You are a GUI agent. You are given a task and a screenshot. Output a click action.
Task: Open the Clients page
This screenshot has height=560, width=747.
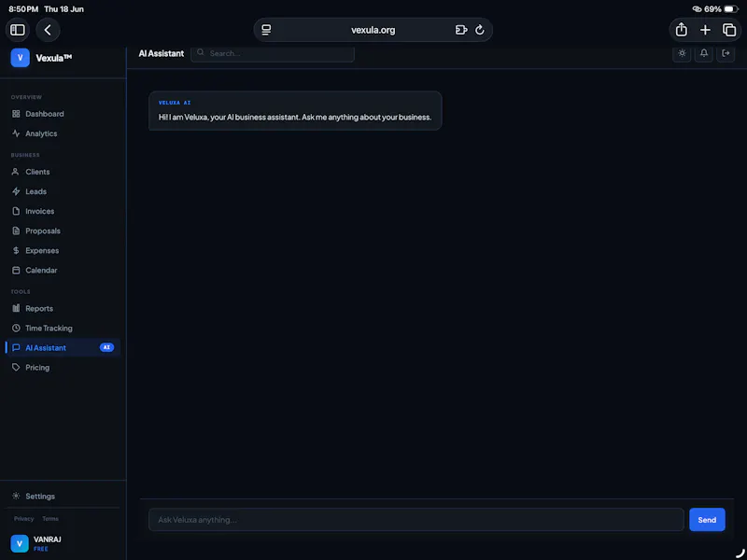coord(63,172)
